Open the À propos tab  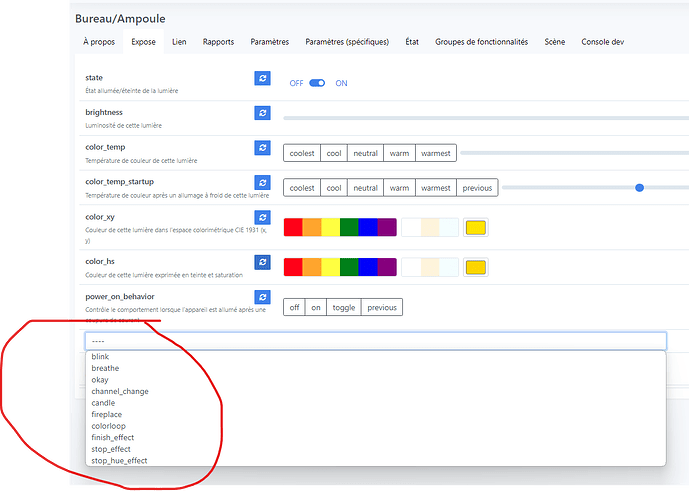(99, 42)
